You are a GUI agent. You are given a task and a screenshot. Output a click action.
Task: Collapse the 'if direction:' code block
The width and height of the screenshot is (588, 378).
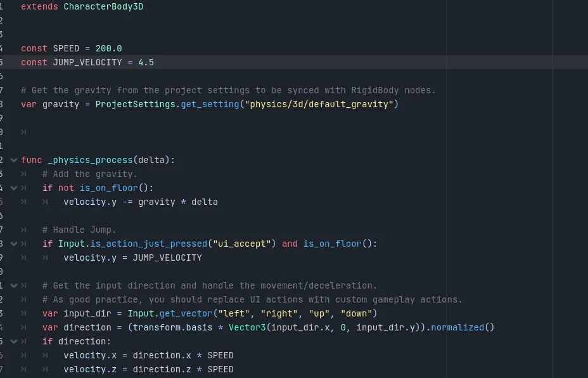point(14,341)
